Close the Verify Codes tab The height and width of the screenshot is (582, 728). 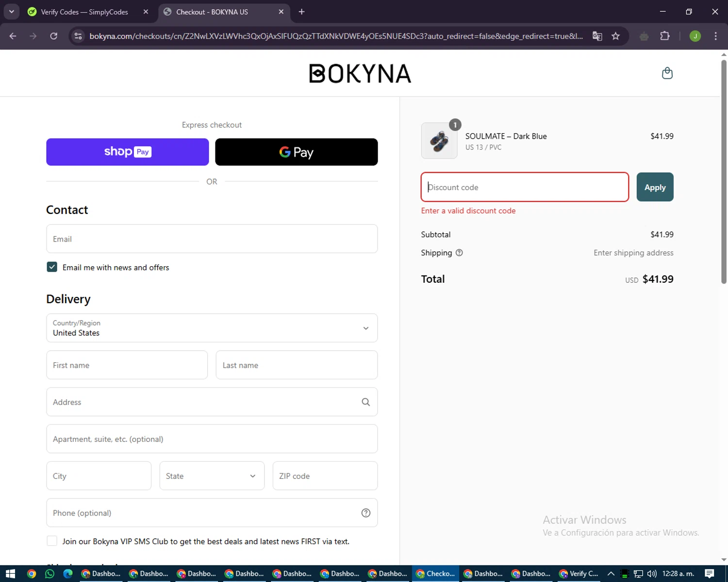coord(146,12)
